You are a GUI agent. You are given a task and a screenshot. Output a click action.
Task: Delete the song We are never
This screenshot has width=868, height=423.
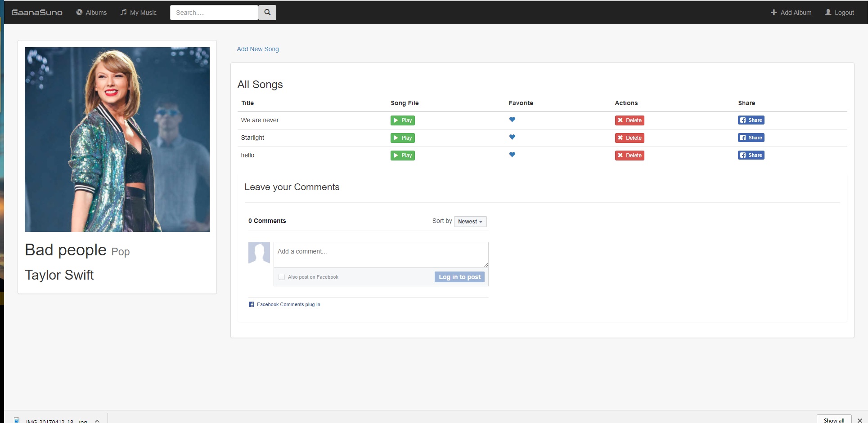630,120
